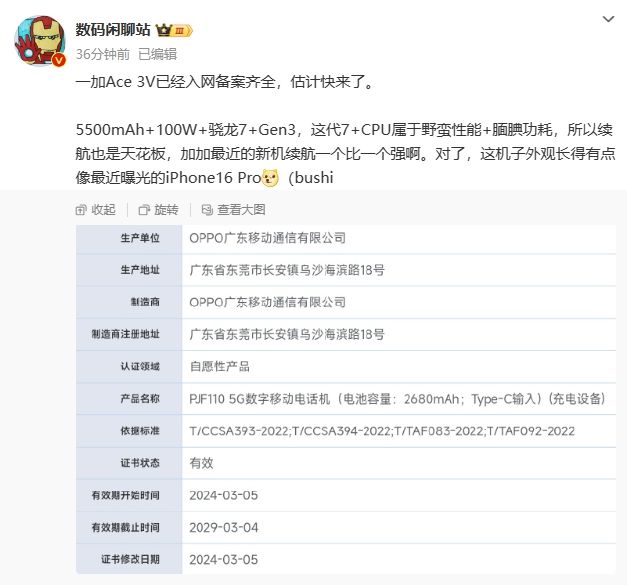Image resolution: width=627 pixels, height=585 pixels.
Task: Click the 5500mAh+100W+骁龙7+Gen3 post text
Action: pos(186,130)
